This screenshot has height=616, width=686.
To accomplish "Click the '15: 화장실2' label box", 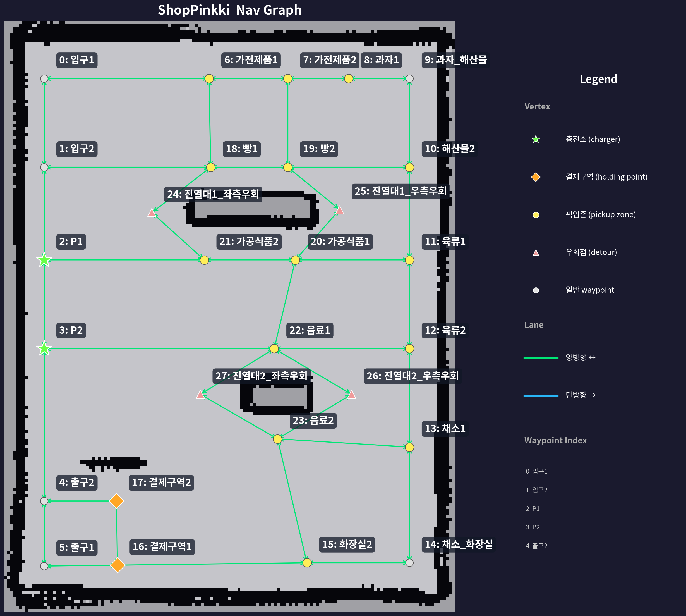I will (x=347, y=545).
